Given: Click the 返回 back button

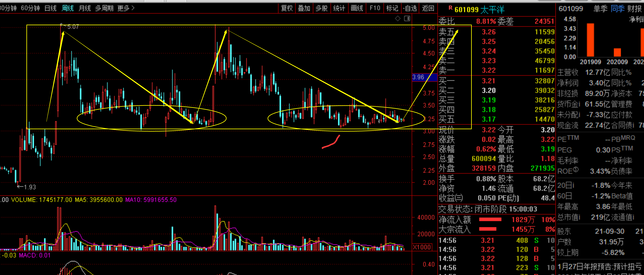Looking at the screenshot, I should [428, 8].
